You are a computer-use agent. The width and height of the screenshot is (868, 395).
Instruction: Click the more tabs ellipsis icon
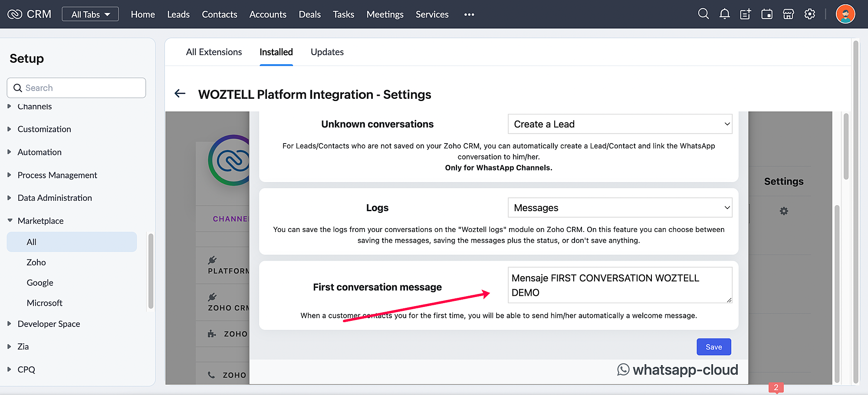(x=469, y=14)
